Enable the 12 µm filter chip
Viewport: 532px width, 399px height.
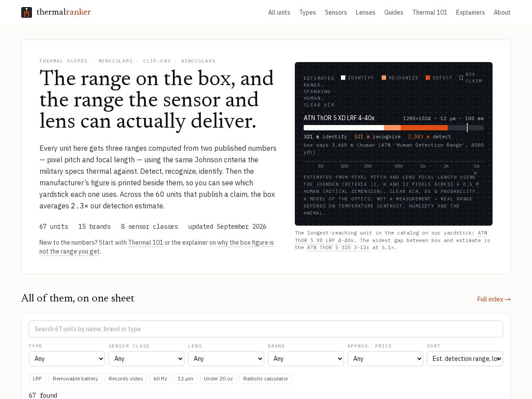pyautogui.click(x=185, y=379)
